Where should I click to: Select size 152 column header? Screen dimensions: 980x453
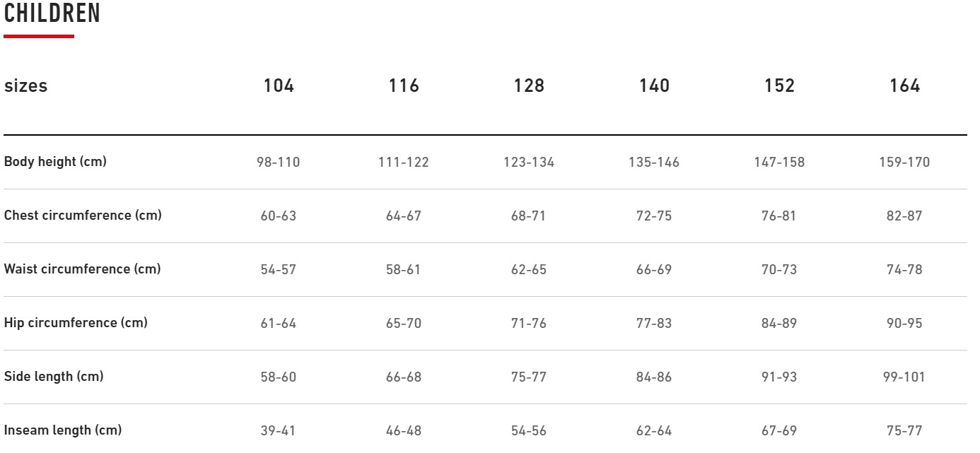click(779, 86)
